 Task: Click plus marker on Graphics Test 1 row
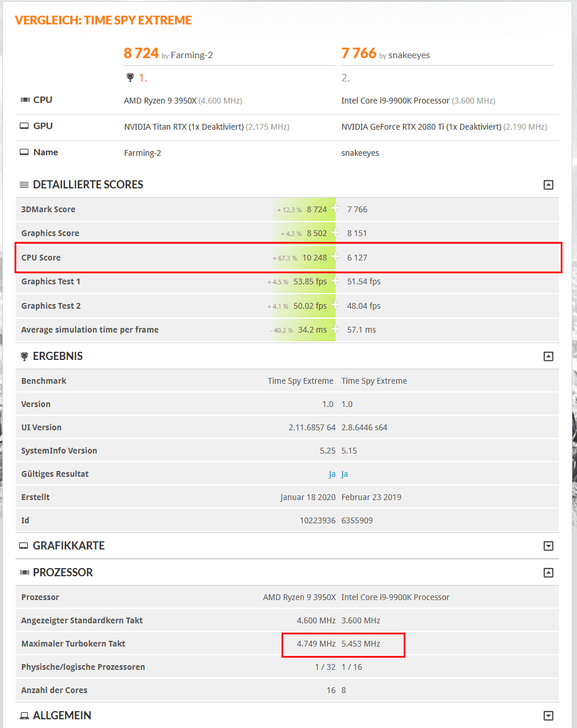pos(335,280)
